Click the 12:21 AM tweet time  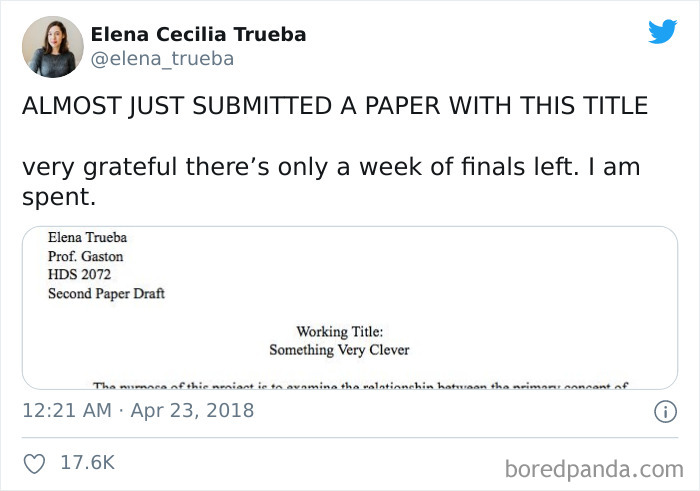(x=66, y=410)
